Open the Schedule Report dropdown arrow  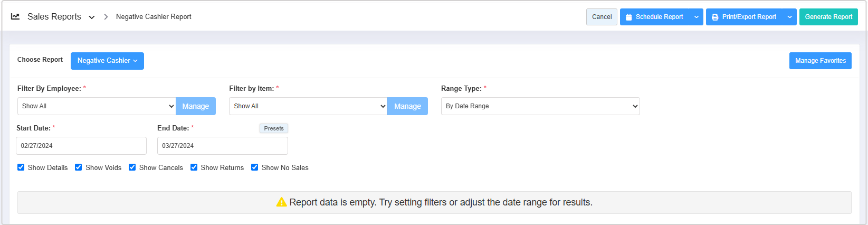pyautogui.click(x=697, y=17)
